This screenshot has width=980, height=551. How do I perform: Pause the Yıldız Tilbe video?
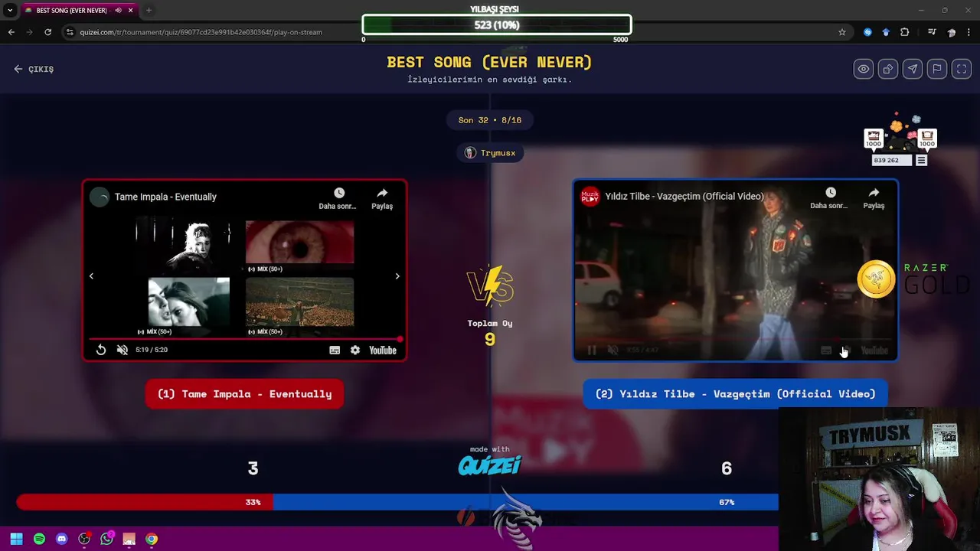(591, 350)
